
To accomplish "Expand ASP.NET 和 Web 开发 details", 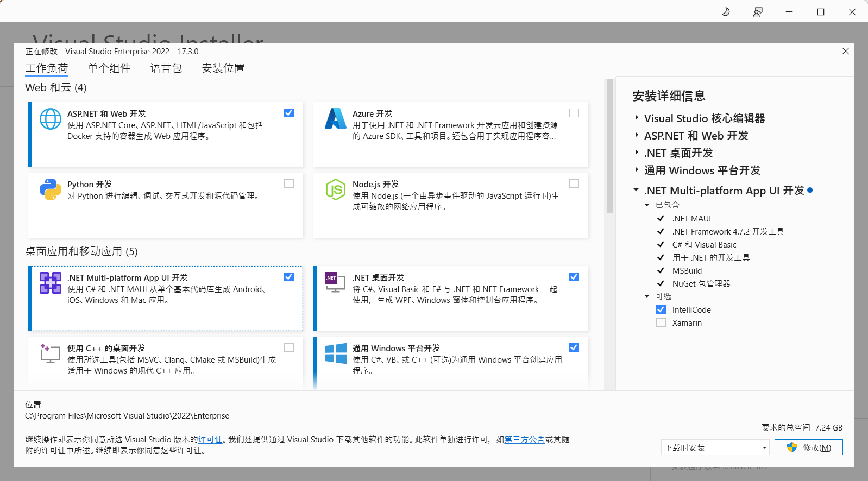I will pyautogui.click(x=637, y=135).
